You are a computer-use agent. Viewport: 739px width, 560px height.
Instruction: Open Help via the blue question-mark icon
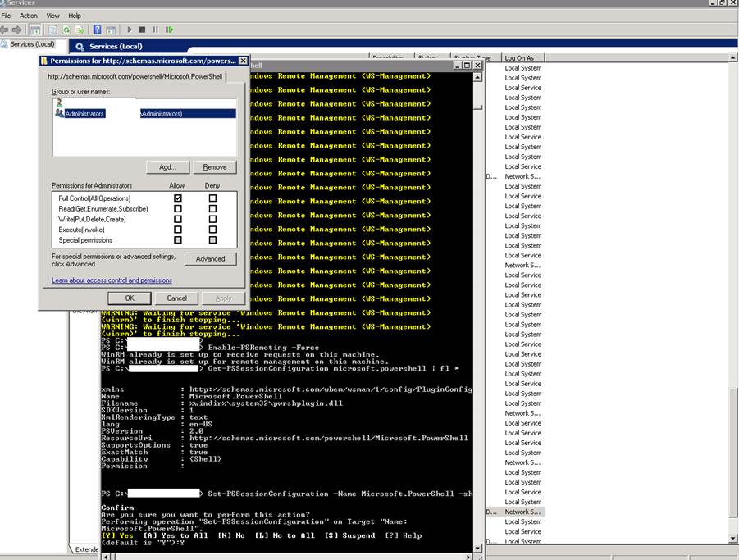(x=97, y=30)
